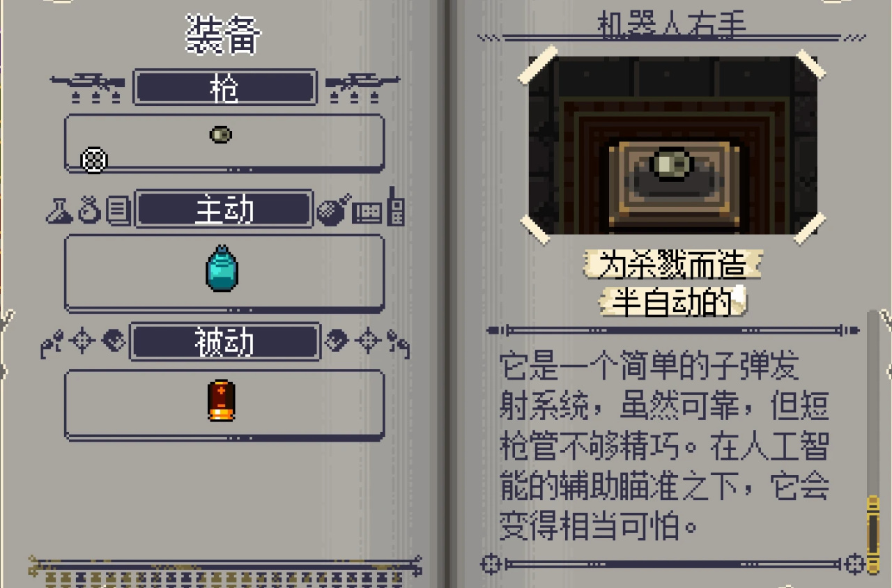Image resolution: width=892 pixels, height=588 pixels.
Task: Select the 被动 category header
Action: pos(225,341)
